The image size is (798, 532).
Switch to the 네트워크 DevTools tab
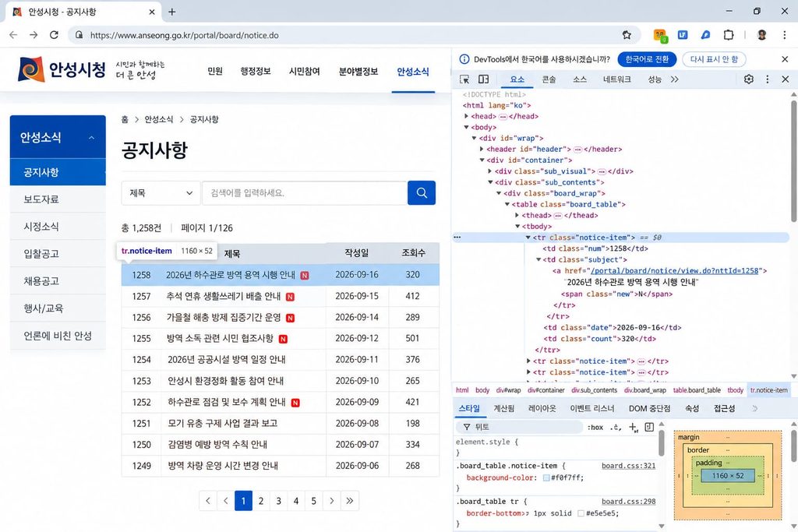tap(617, 79)
